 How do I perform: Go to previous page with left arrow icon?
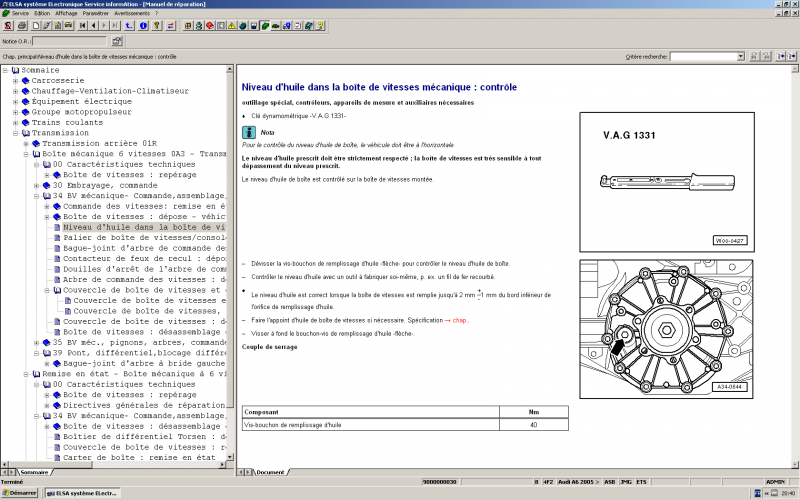(x=93, y=25)
